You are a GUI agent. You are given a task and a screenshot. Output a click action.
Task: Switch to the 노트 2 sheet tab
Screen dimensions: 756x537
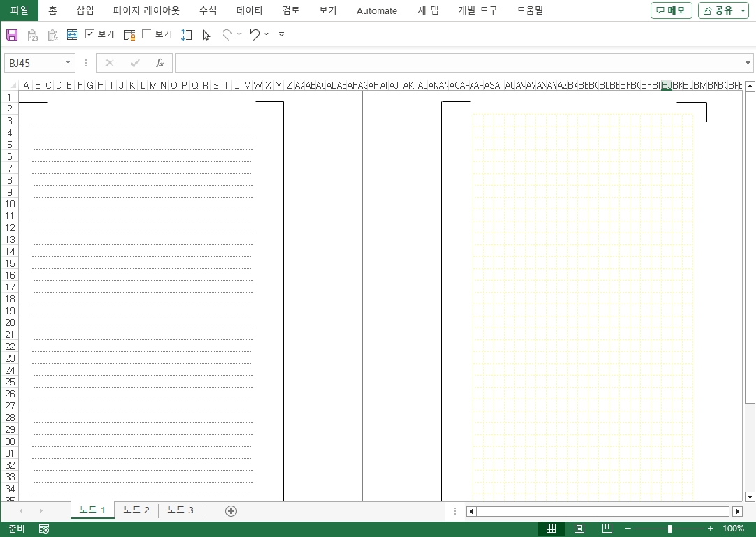(x=136, y=510)
